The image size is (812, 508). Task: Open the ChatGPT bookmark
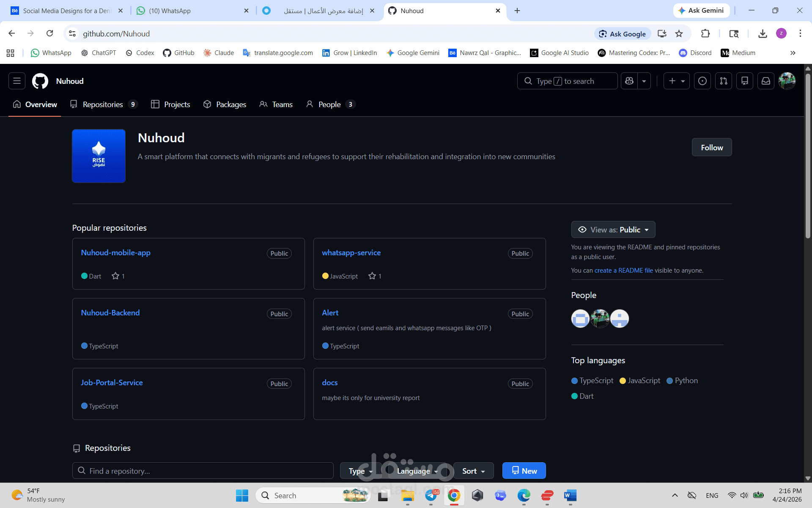point(99,53)
